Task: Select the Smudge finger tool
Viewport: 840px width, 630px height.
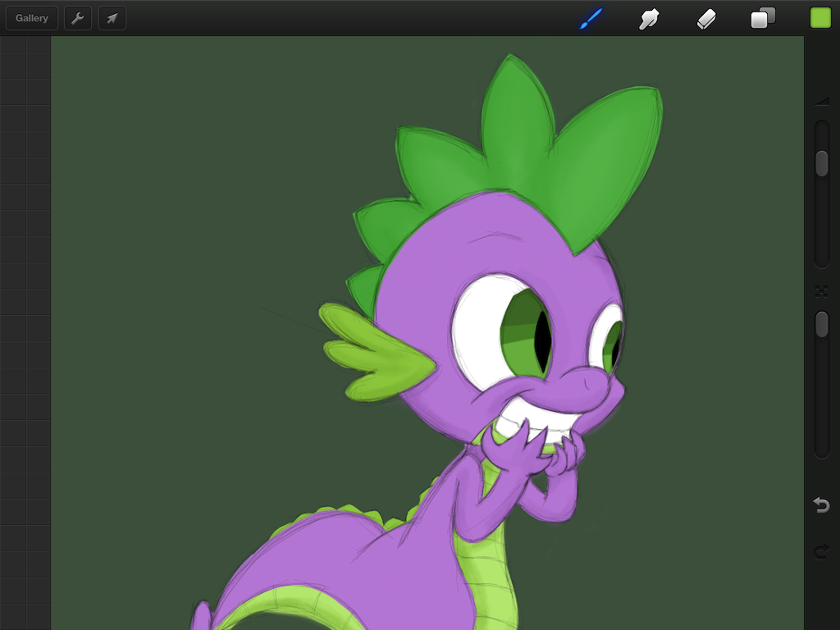Action: click(x=649, y=19)
